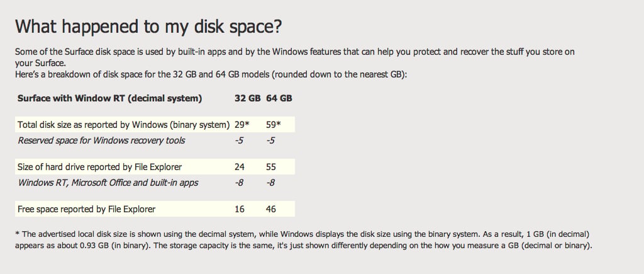Click the '-8' value under 64 GB
The image size is (644, 274).
[x=270, y=183]
